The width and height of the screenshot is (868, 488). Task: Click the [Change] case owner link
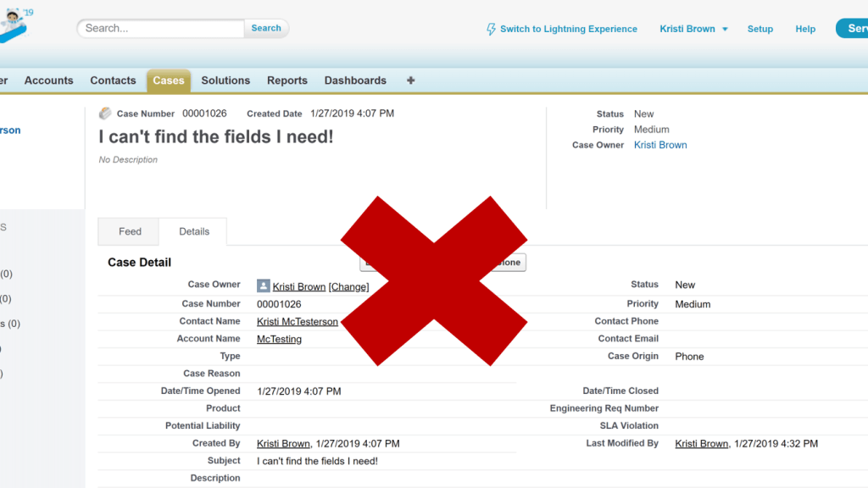348,287
